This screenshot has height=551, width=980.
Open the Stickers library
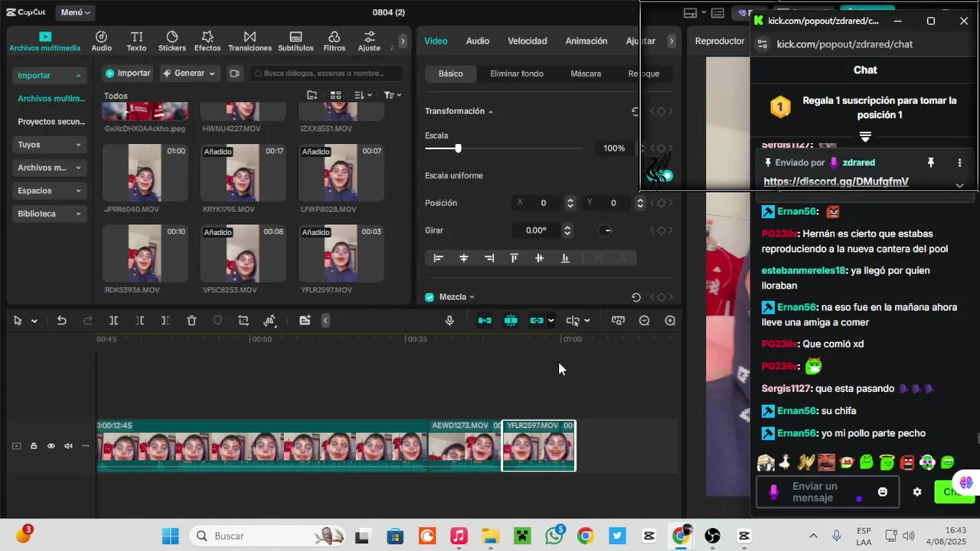171,41
